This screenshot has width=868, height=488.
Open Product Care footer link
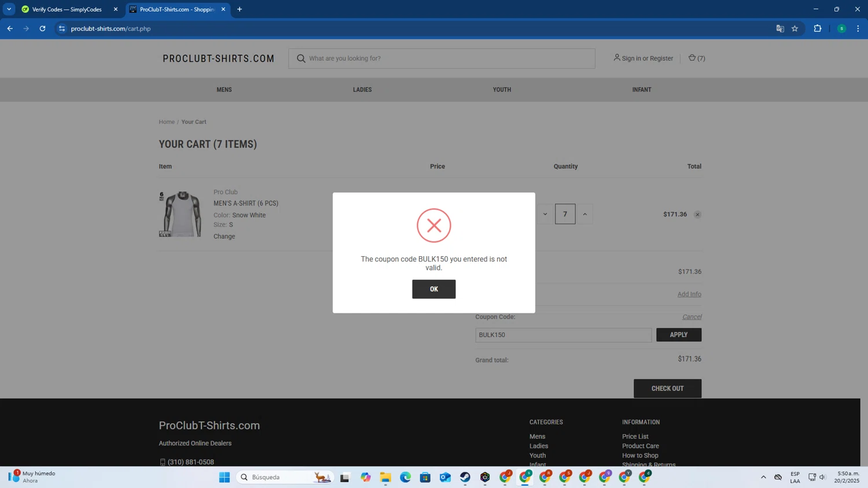click(640, 446)
